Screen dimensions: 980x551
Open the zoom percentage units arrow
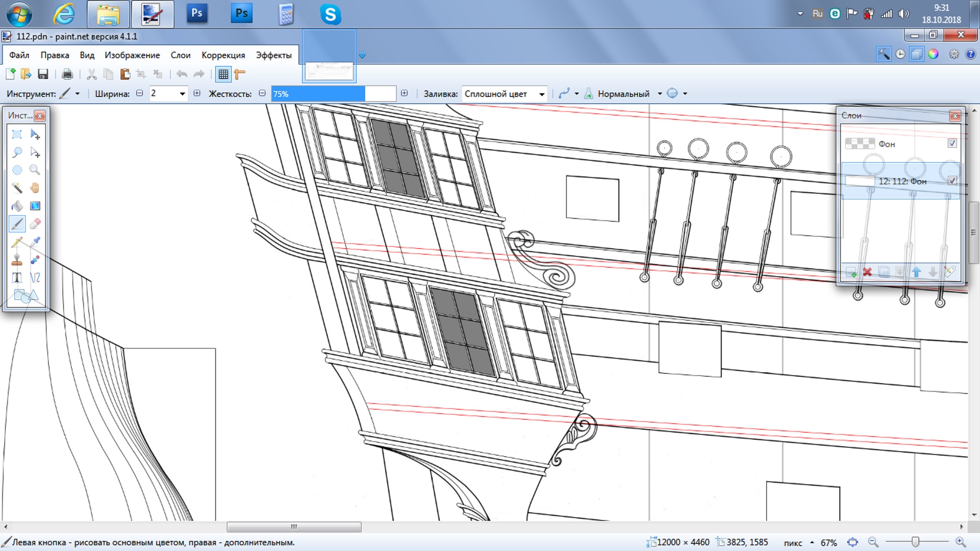point(812,542)
